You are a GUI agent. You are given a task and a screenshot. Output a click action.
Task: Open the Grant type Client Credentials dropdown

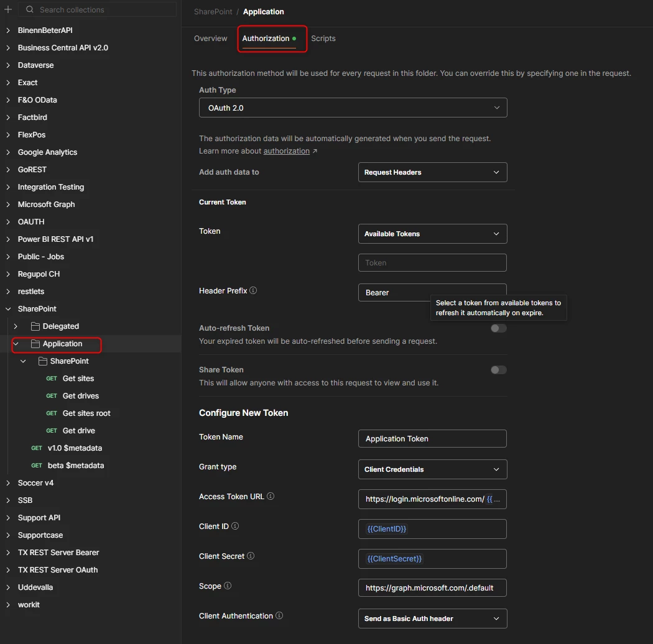click(432, 469)
